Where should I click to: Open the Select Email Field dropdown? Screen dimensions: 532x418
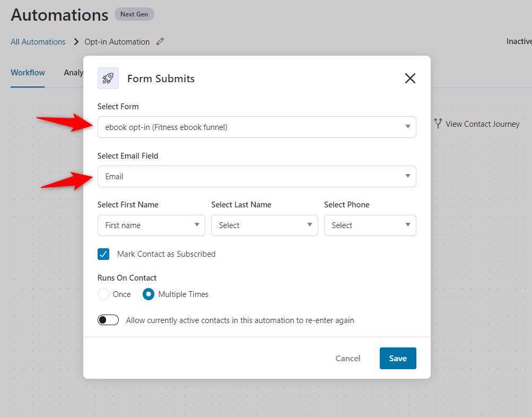click(257, 176)
